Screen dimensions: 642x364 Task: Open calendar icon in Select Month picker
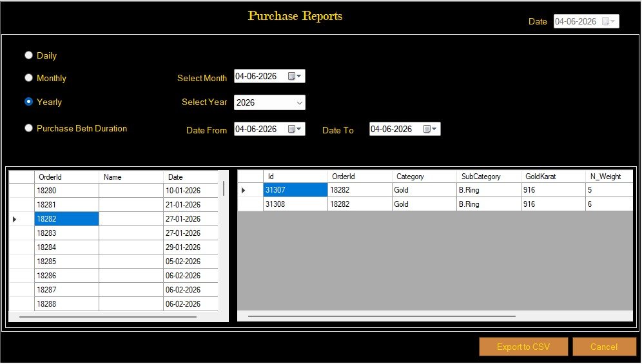click(x=295, y=76)
